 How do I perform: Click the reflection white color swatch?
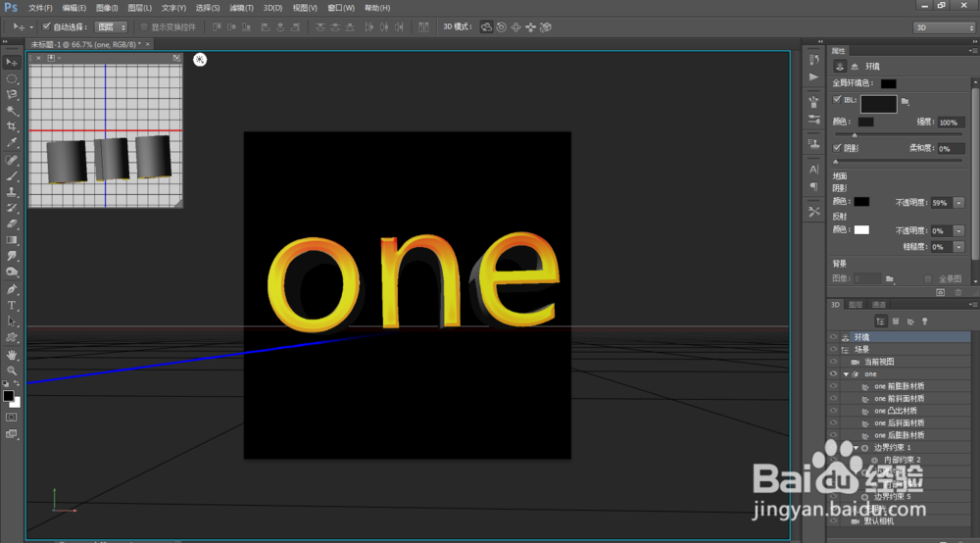[x=861, y=230]
